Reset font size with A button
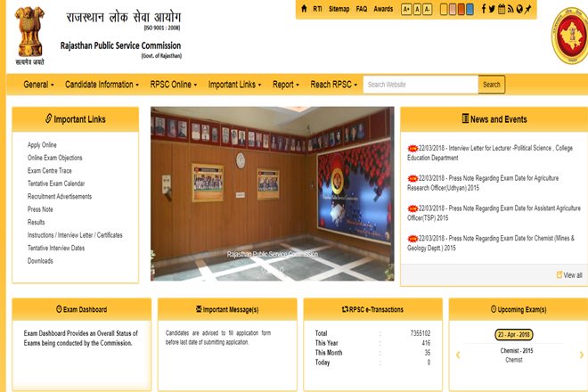The image size is (588, 392). 418,9
